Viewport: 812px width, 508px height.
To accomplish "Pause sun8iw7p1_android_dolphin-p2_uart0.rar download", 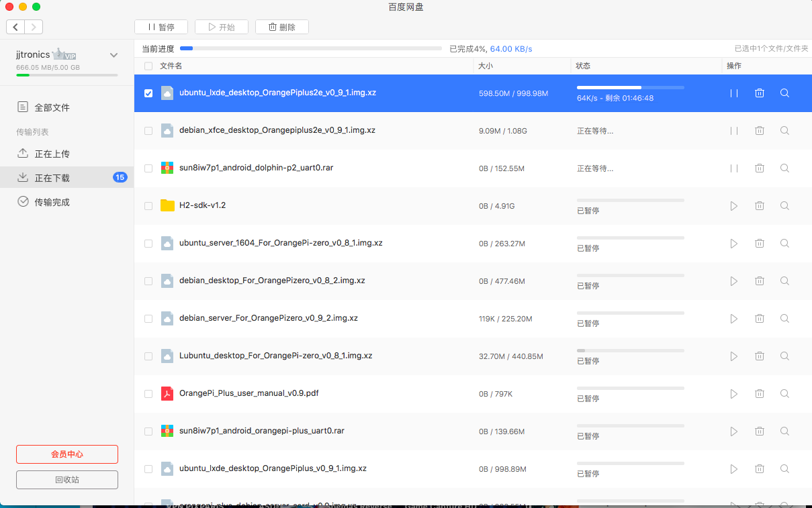I will (734, 168).
